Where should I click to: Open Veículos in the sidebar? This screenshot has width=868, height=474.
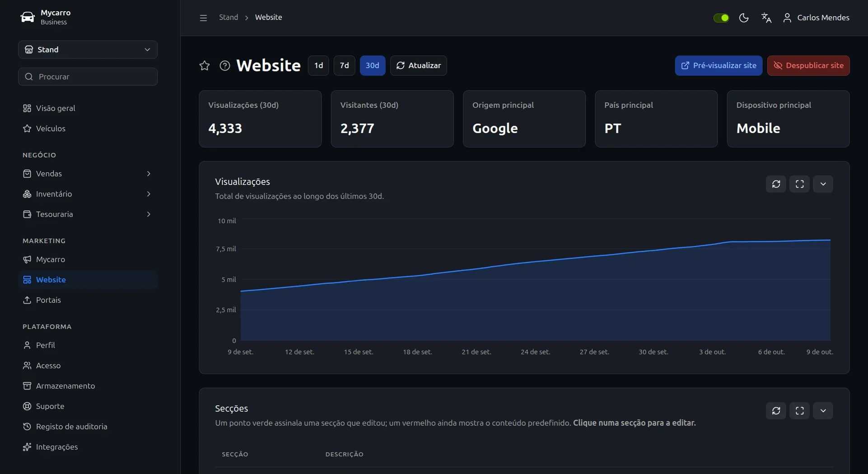point(88,128)
